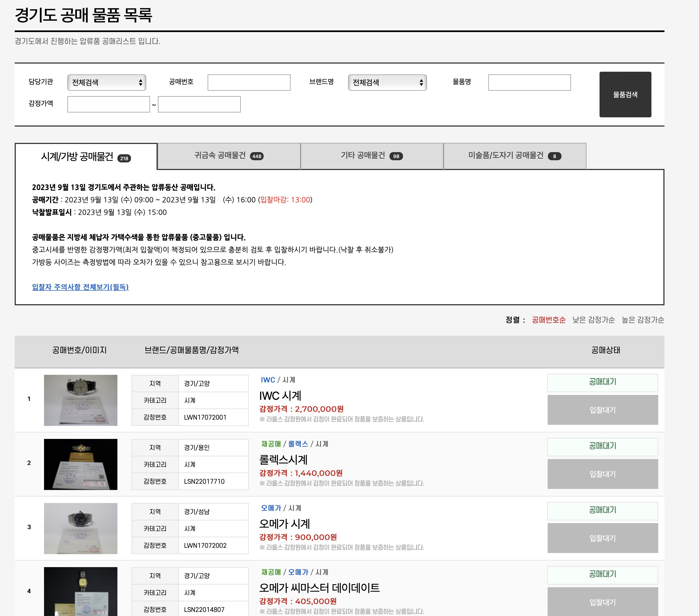Viewport: 699px width, 616px height.
Task: Open the 담당기관 dropdown
Action: (106, 82)
